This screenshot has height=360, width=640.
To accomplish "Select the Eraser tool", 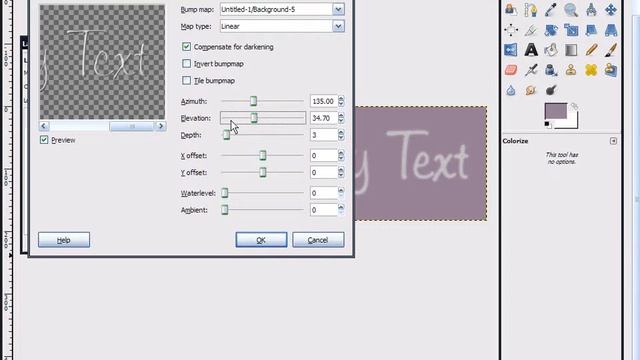I will pyautogui.click(x=511, y=70).
